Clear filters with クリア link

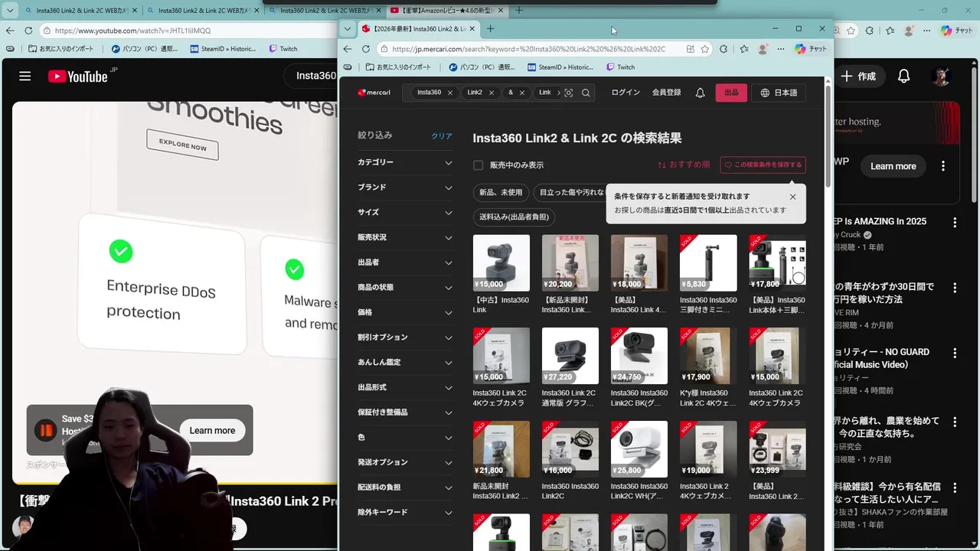(442, 136)
